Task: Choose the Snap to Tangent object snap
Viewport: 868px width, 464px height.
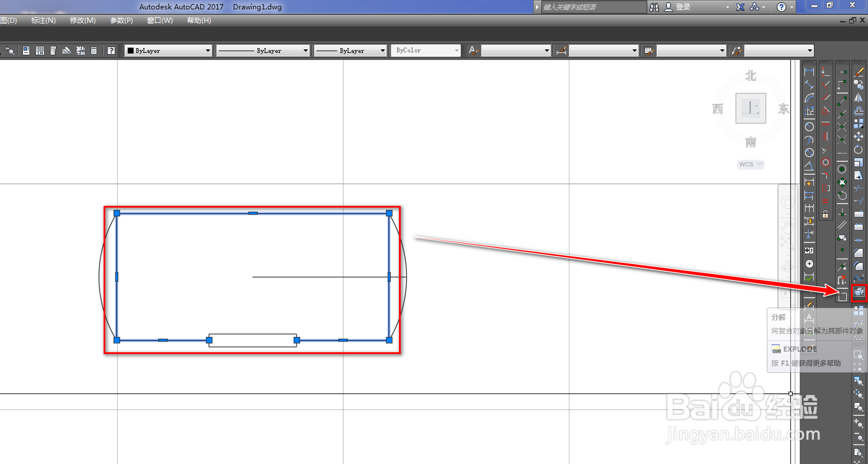Action: click(x=842, y=196)
